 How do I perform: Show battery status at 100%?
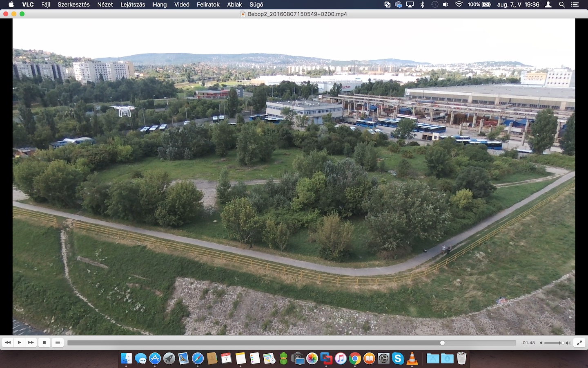tap(479, 4)
